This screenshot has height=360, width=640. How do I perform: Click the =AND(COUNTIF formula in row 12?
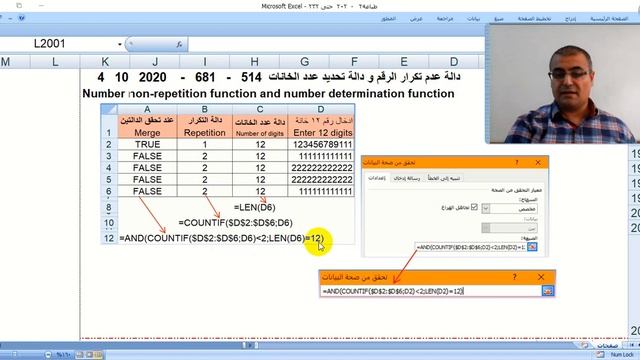click(x=221, y=238)
